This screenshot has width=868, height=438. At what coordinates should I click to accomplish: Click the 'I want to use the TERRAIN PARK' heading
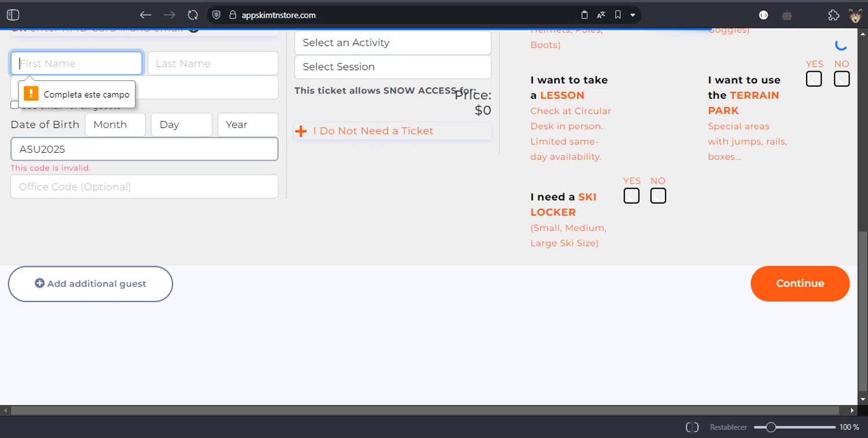tap(744, 95)
